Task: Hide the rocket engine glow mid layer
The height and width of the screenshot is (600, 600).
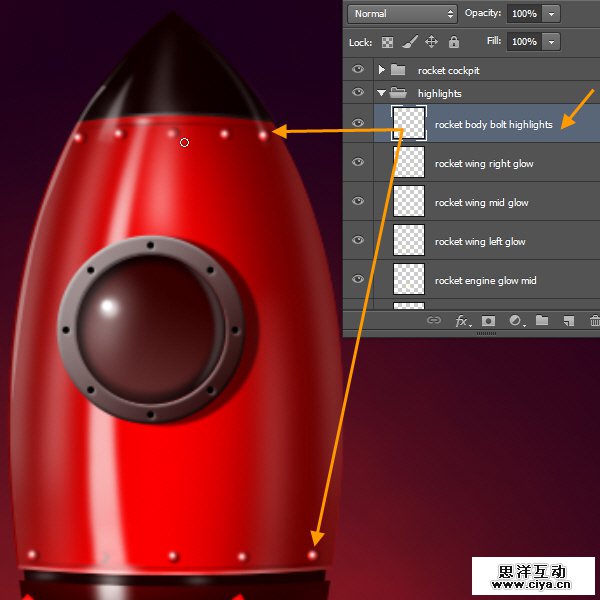Action: (x=358, y=279)
